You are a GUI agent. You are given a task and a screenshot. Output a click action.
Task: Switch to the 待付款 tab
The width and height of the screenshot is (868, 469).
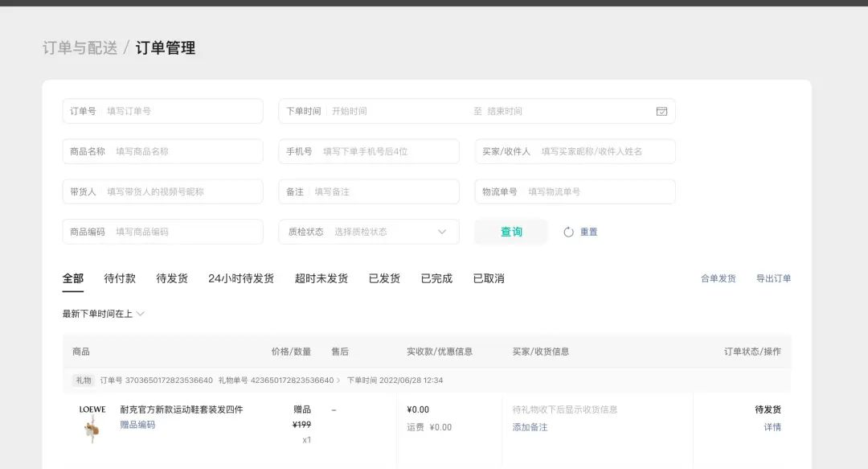tap(121, 278)
